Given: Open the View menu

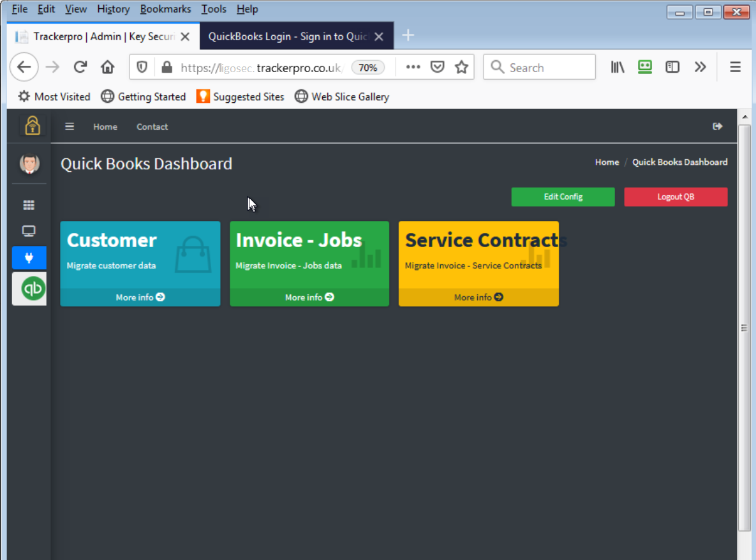Looking at the screenshot, I should [76, 9].
